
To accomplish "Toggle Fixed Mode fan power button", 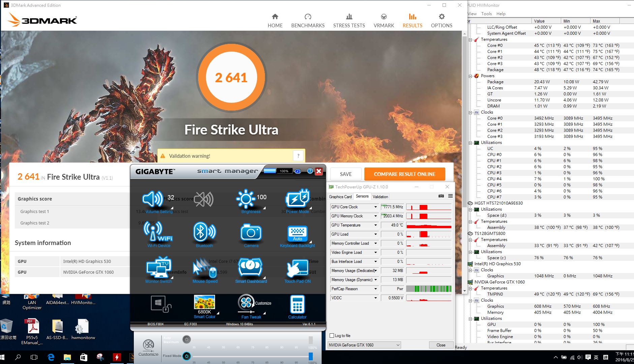I will pos(186,356).
